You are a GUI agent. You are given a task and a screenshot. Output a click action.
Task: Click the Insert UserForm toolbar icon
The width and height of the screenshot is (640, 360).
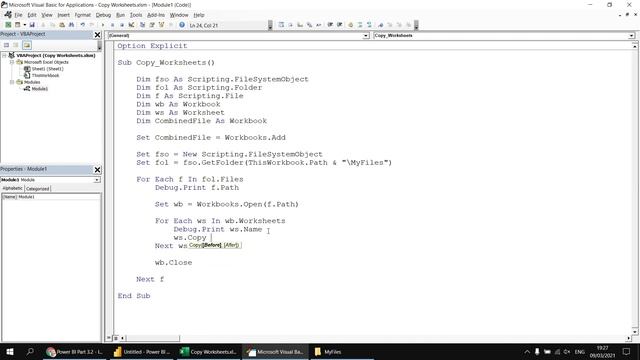tap(18, 25)
